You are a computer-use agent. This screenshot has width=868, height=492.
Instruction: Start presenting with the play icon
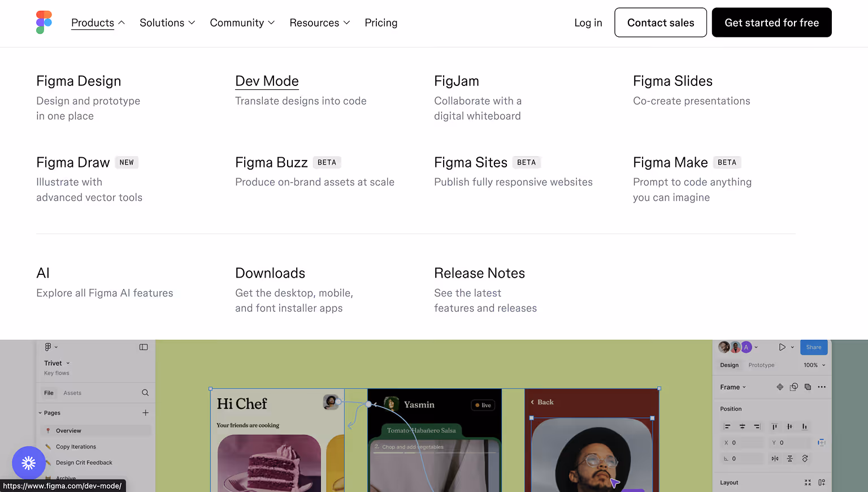pyautogui.click(x=783, y=347)
